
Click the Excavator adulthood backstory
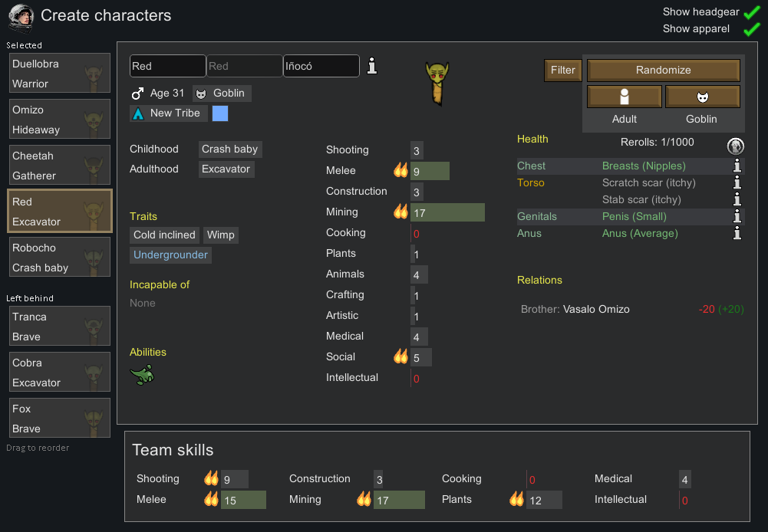click(x=226, y=169)
